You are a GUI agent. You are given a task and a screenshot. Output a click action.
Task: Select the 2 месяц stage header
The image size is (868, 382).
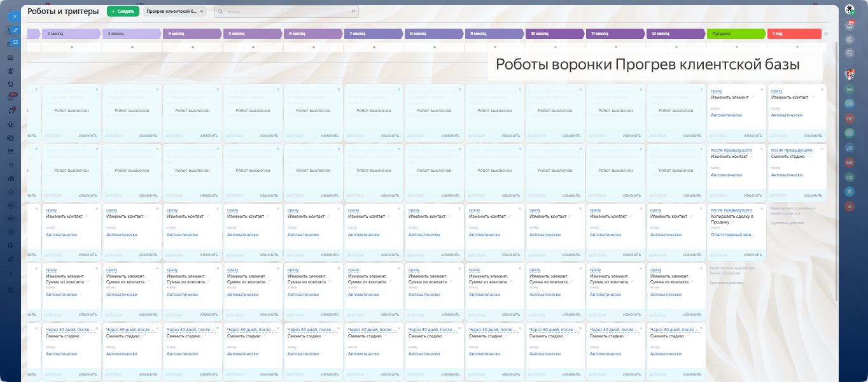(71, 34)
